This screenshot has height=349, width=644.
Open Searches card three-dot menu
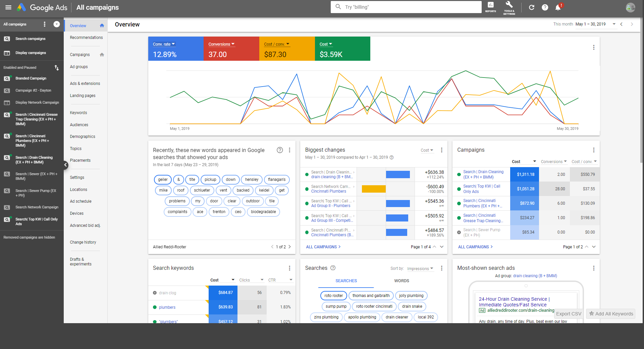(x=442, y=268)
